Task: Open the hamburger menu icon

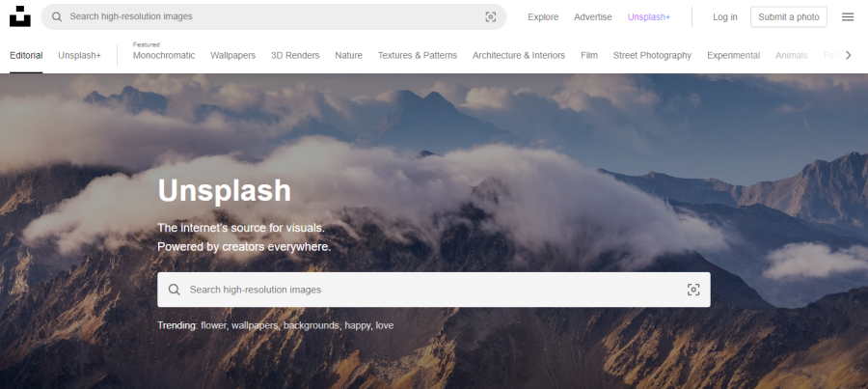Action: [848, 16]
